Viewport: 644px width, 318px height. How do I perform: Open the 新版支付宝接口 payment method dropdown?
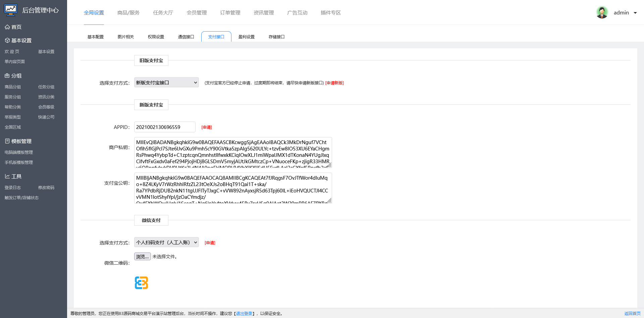166,82
